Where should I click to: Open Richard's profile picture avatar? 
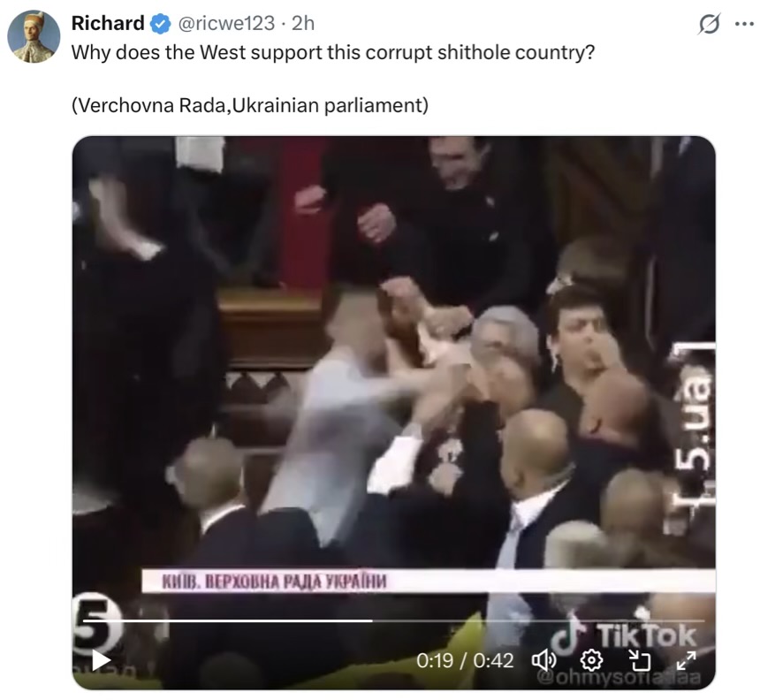click(x=34, y=36)
